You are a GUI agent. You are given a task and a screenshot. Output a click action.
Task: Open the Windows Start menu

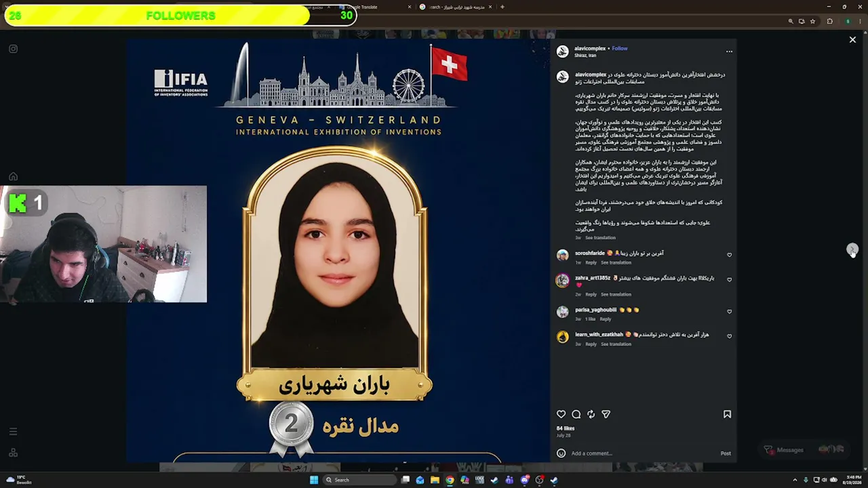pyautogui.click(x=313, y=480)
